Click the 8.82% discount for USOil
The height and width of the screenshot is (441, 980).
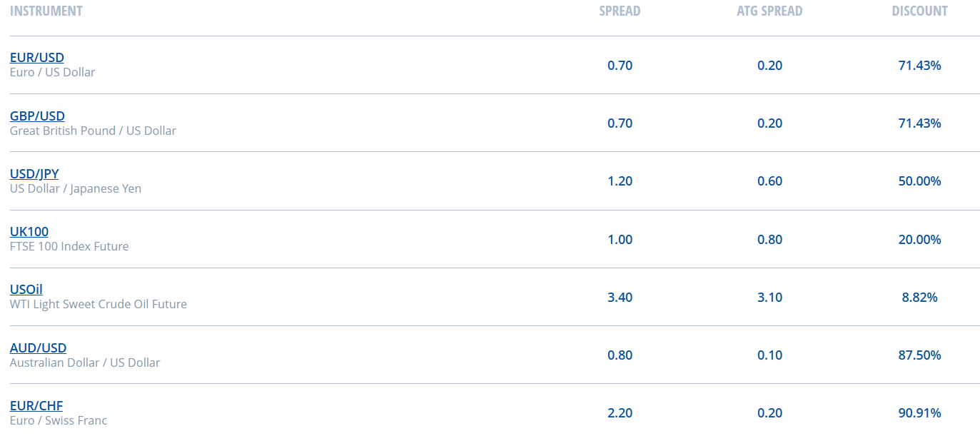919,298
